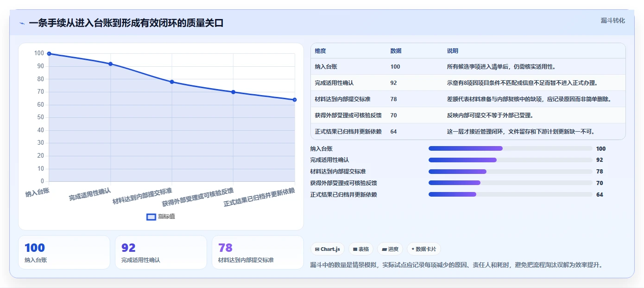Click the chart data point at value 78
Viewport: 644px width, 288px height.
(172, 82)
